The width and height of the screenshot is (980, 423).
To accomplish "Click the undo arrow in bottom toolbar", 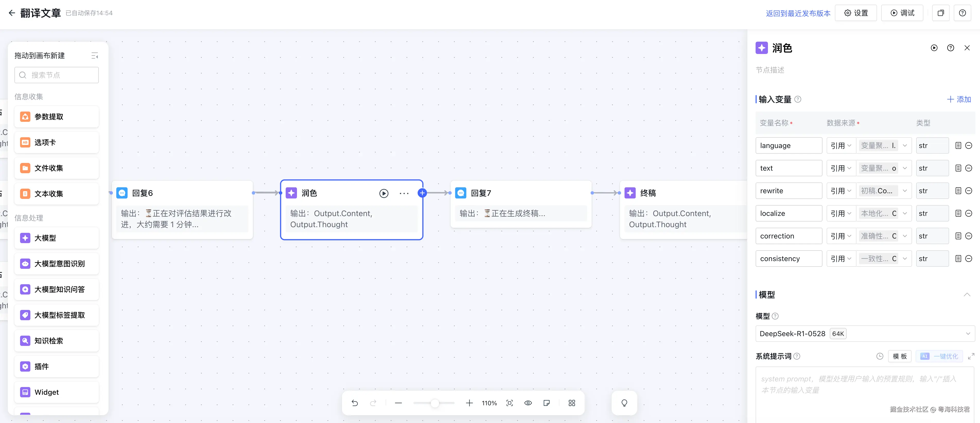I will pyautogui.click(x=355, y=403).
